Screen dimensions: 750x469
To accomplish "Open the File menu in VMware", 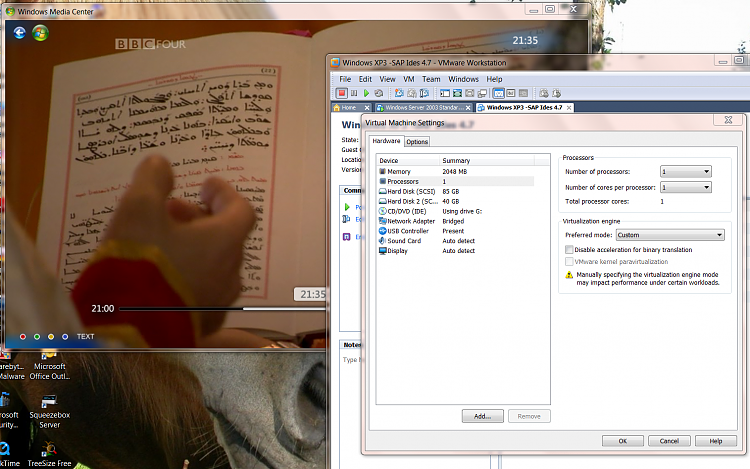I will [x=345, y=79].
